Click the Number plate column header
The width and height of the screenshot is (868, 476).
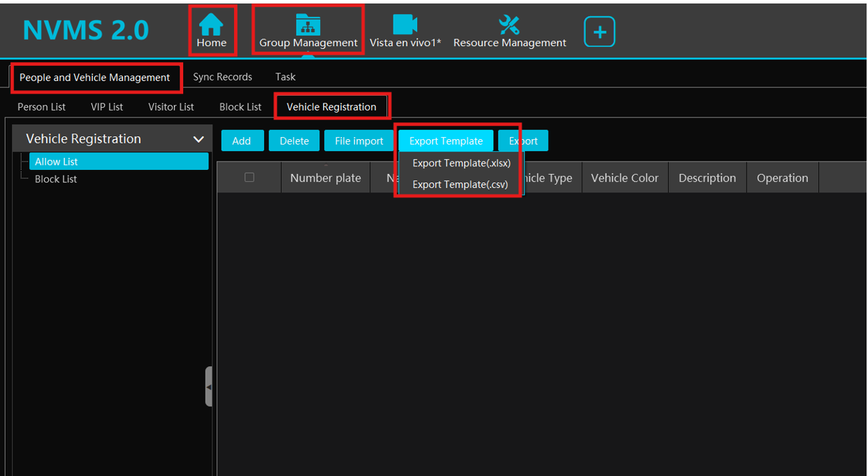326,178
